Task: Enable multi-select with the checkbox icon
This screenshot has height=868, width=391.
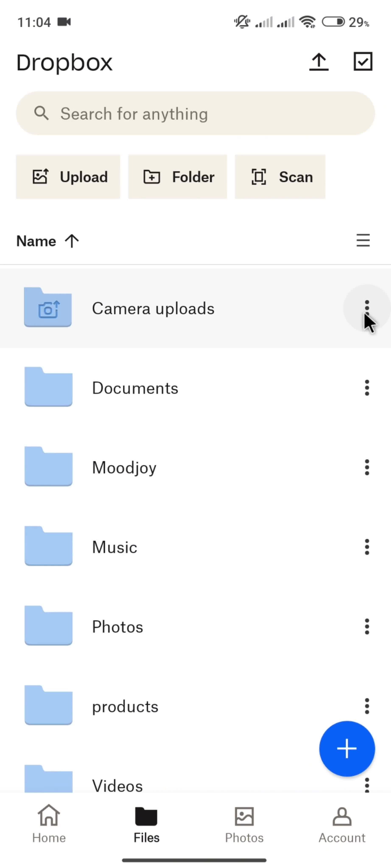Action: (363, 62)
